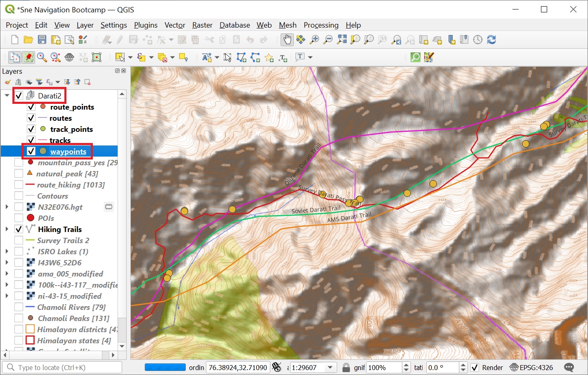Screen dimensions: 588x375
Task: Toggle the Render checkbox in status bar
Action: coord(475,368)
